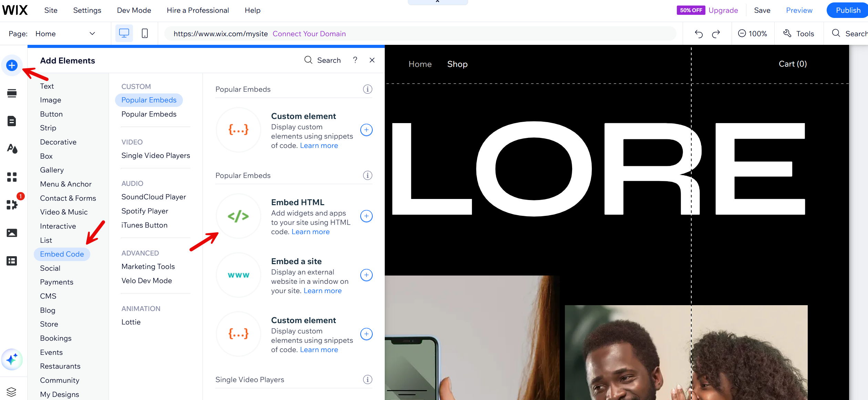The width and height of the screenshot is (868, 400).
Task: Toggle mobile view icon in toolbar
Action: point(145,33)
